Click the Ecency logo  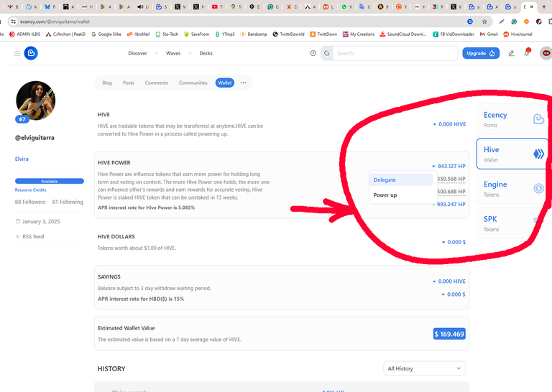click(x=31, y=53)
